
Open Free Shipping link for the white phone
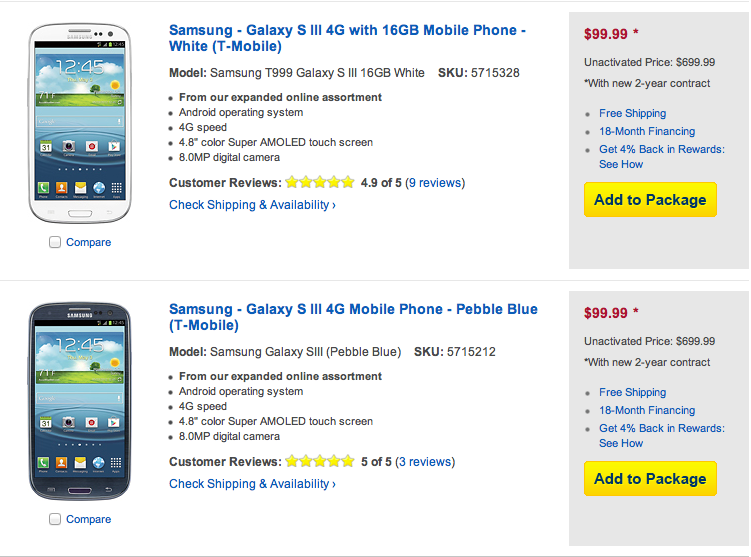(632, 114)
